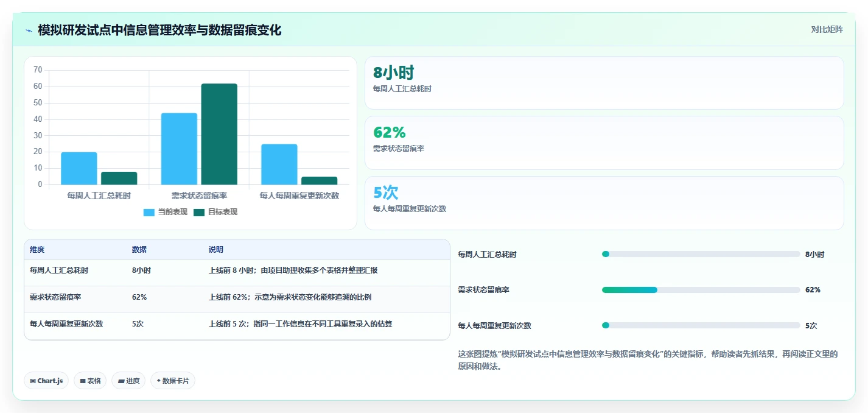This screenshot has height=413, width=868.
Task: Click the 说明 table column header
Action: [216, 250]
